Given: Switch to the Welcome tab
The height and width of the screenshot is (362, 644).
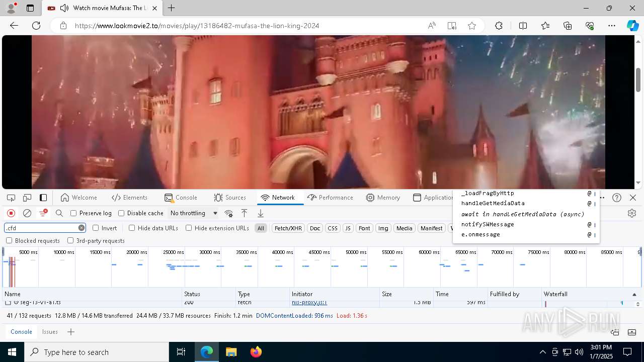Looking at the screenshot, I should point(78,198).
